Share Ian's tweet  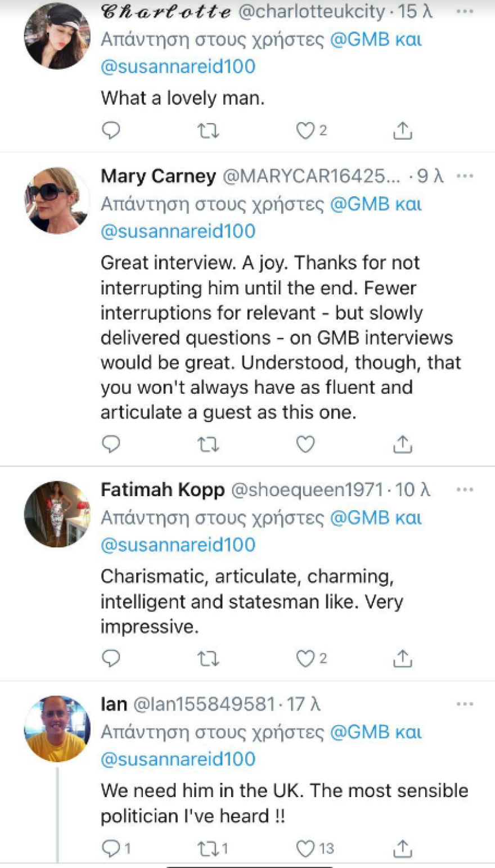(402, 848)
